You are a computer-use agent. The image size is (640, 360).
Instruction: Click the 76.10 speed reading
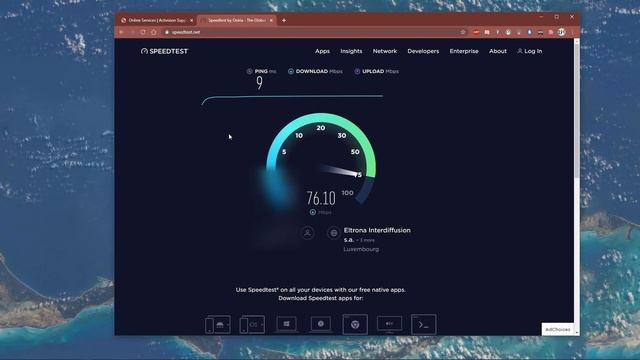[321, 198]
